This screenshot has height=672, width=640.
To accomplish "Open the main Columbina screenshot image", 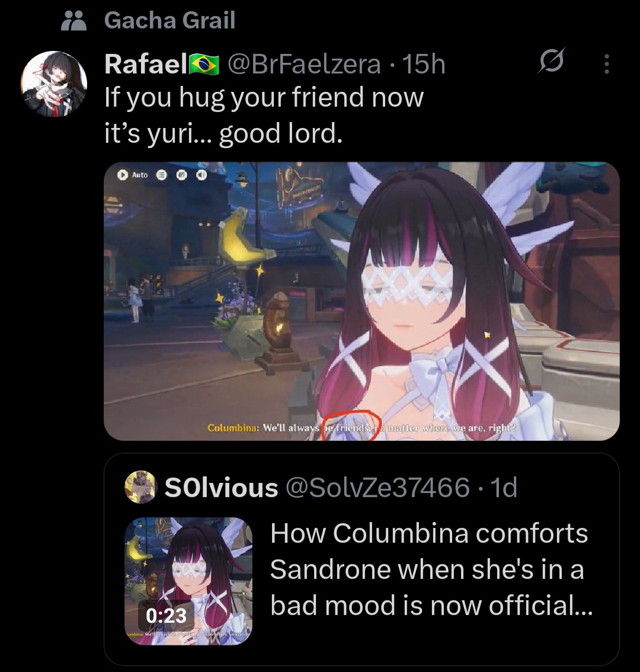I will pyautogui.click(x=362, y=301).
